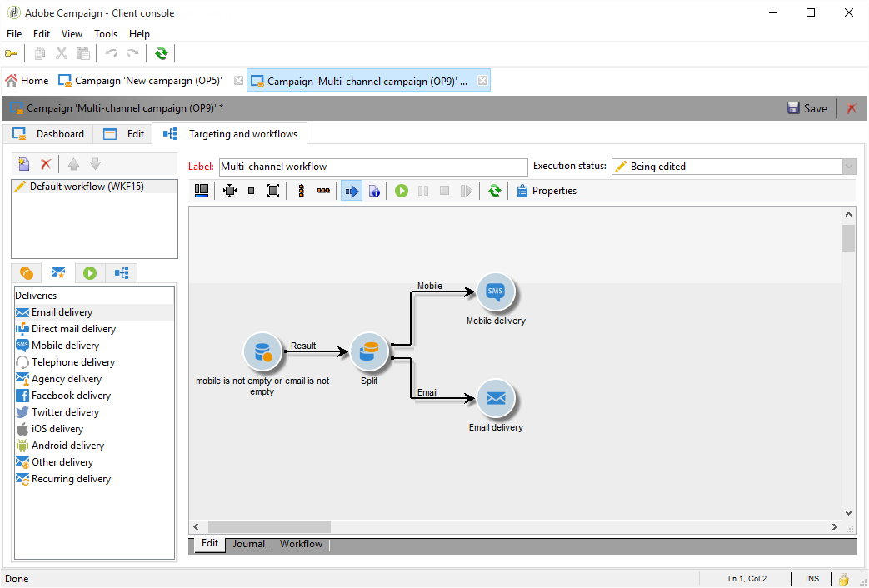Start the workflow with green play button

(402, 192)
